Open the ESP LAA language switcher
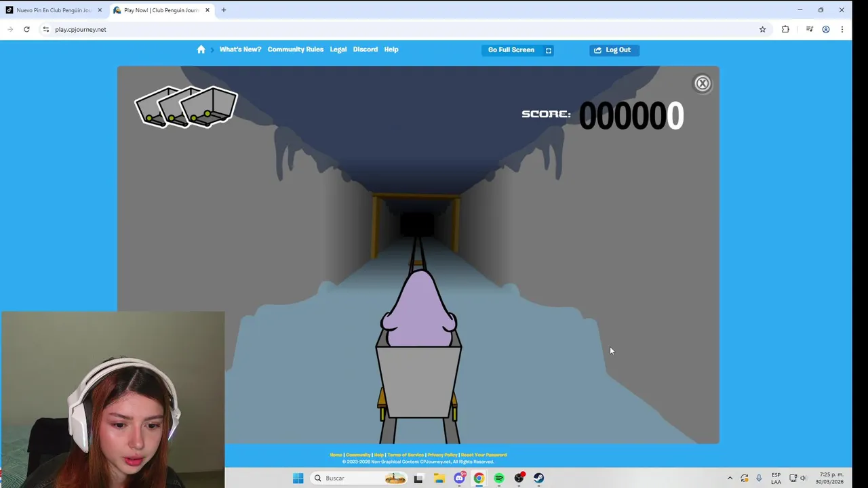This screenshot has height=488, width=868. pos(776,478)
